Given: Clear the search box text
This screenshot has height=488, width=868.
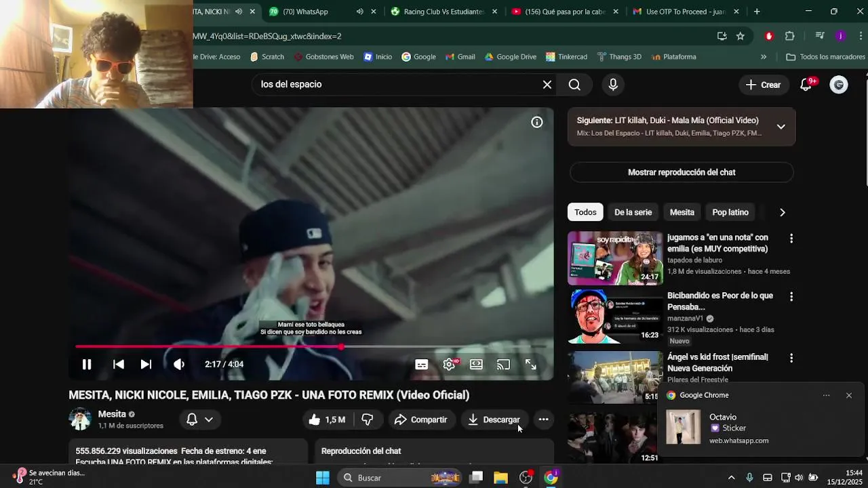Looking at the screenshot, I should 547,85.
